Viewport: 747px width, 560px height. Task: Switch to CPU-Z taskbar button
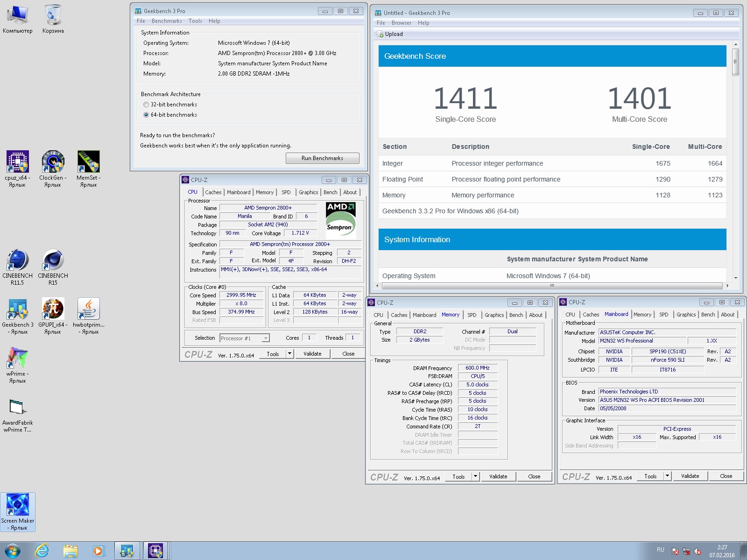[x=155, y=551]
